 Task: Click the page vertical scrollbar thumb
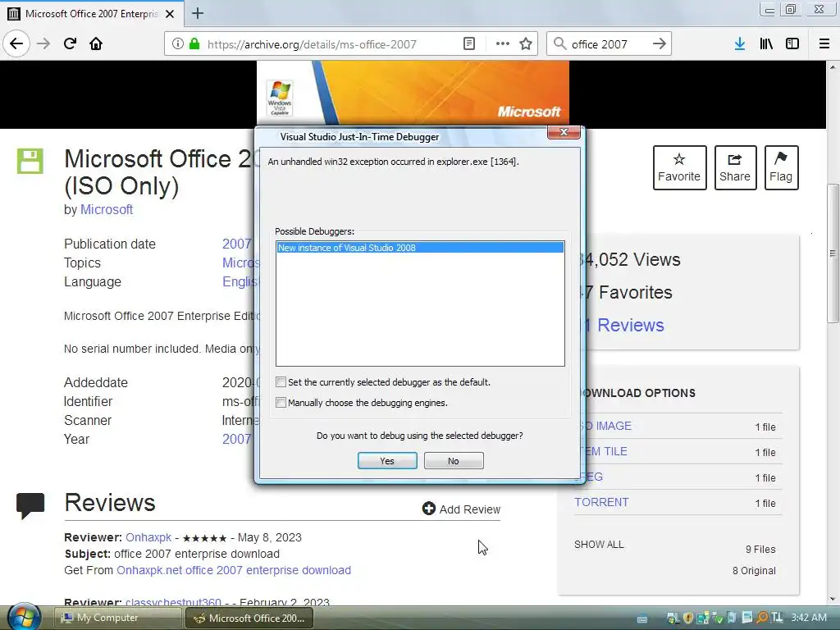(x=833, y=253)
